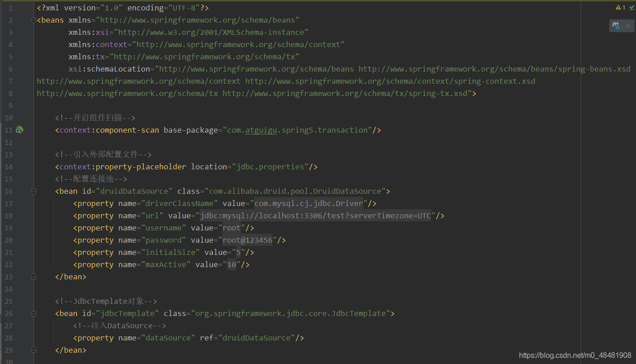Click the context:property-placeholder tag name
This screenshot has width=636, height=364.
123,167
